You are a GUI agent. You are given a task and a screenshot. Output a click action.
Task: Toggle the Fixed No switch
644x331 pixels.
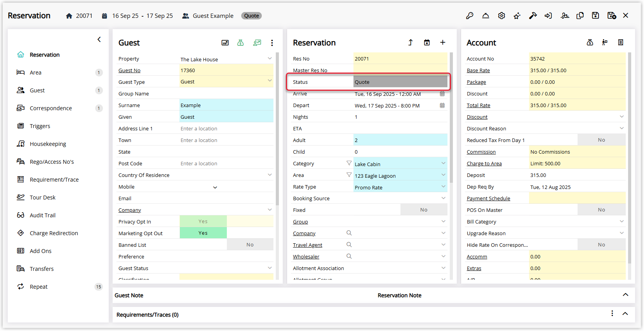coord(424,210)
